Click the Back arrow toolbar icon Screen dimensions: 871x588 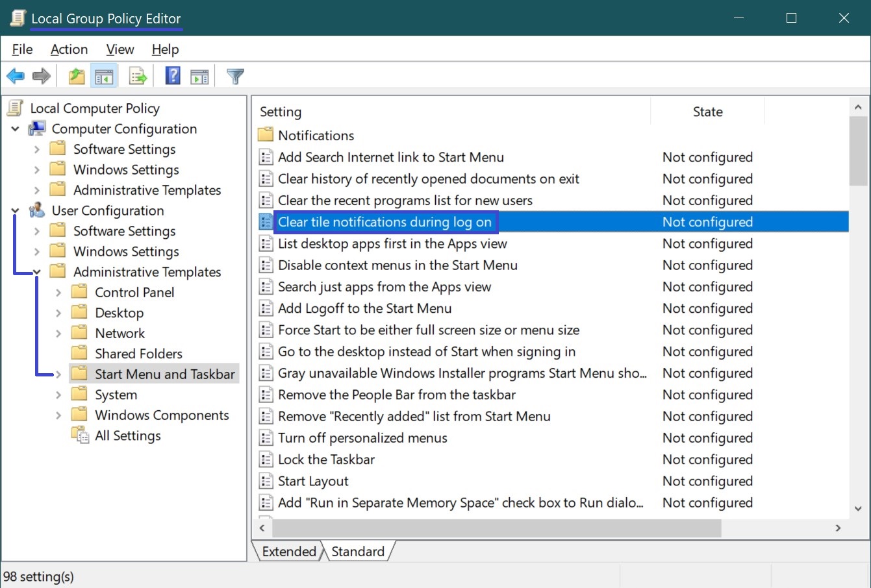coord(16,77)
